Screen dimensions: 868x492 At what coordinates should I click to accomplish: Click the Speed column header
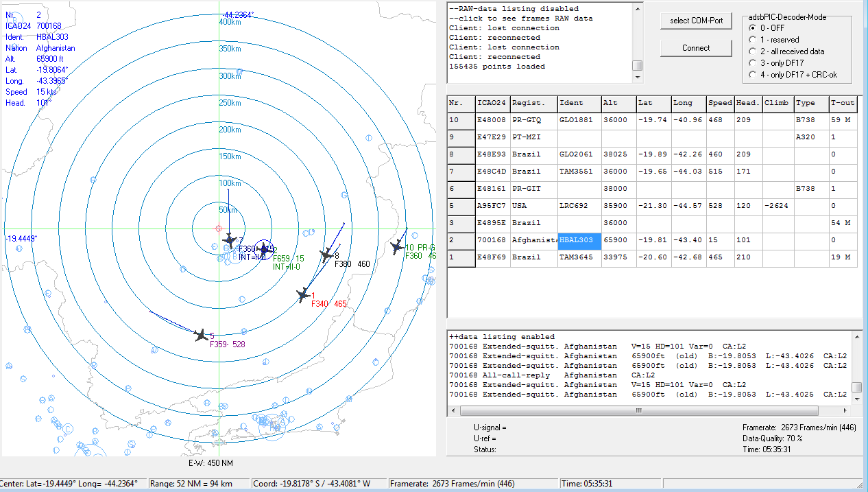pyautogui.click(x=720, y=103)
